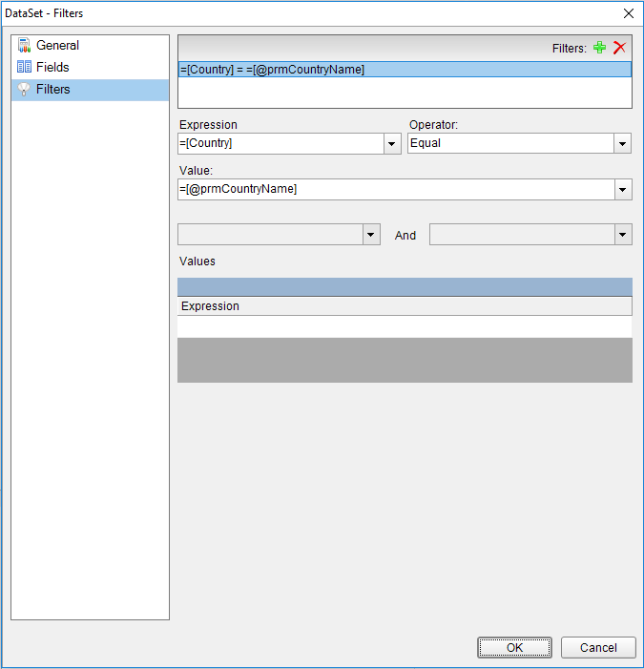Open dropdown arrow right of And

[x=623, y=235]
